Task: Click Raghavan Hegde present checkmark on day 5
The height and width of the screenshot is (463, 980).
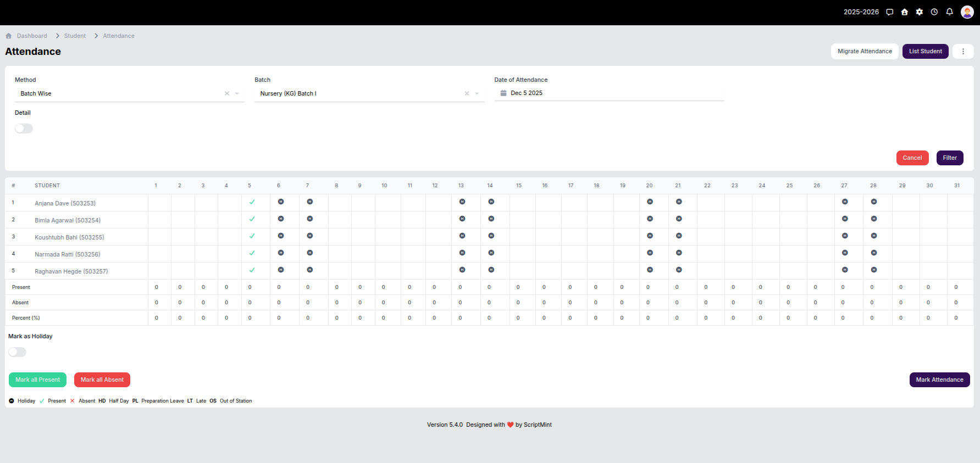Action: [252, 270]
